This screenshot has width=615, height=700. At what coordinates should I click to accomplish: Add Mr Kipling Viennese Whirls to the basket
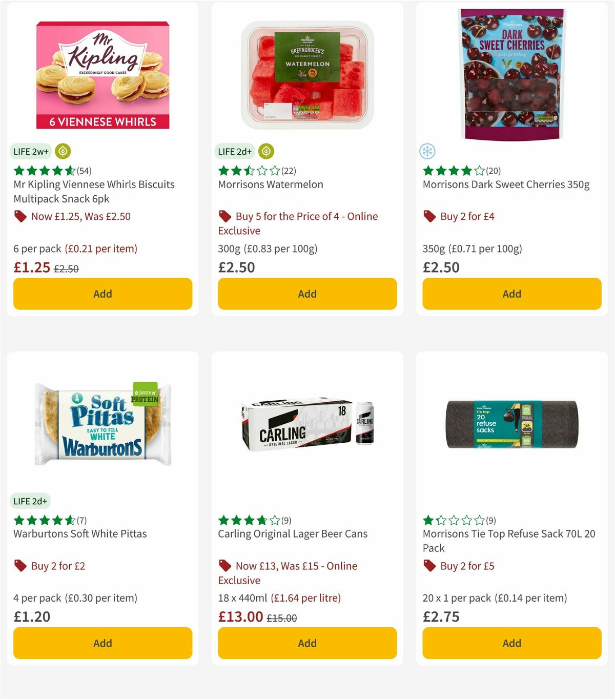102,294
